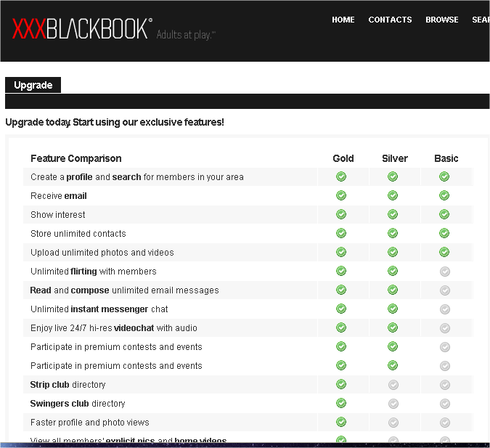Click 'Upload unlimited photos and videos' text
Screen dimensions: 490x448
(x=102, y=252)
